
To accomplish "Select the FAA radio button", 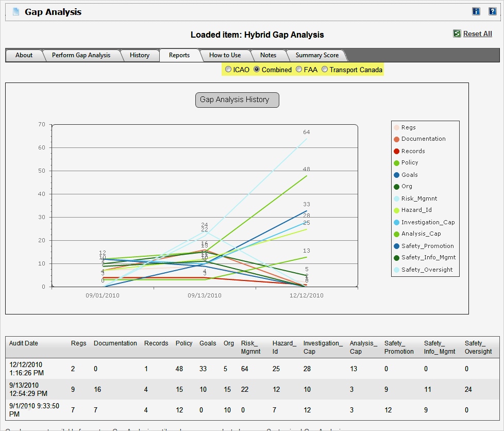I will [x=298, y=69].
